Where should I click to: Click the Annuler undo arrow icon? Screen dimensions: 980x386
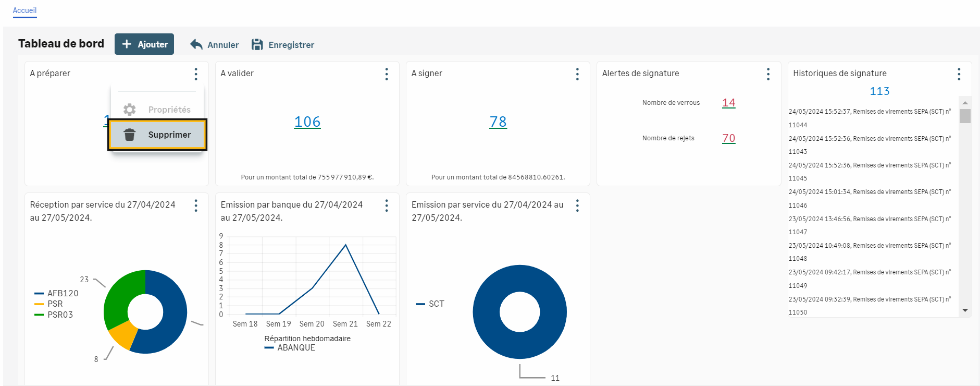[x=196, y=45]
